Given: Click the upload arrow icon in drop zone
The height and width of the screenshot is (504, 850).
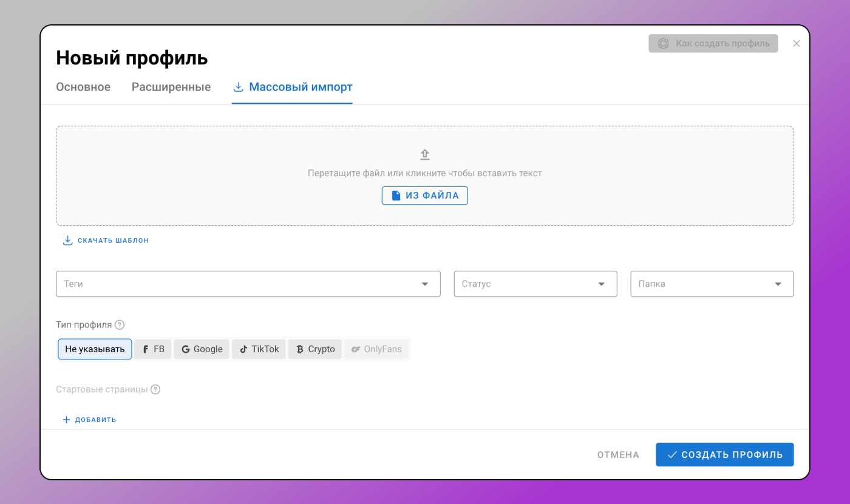Looking at the screenshot, I should point(425,154).
